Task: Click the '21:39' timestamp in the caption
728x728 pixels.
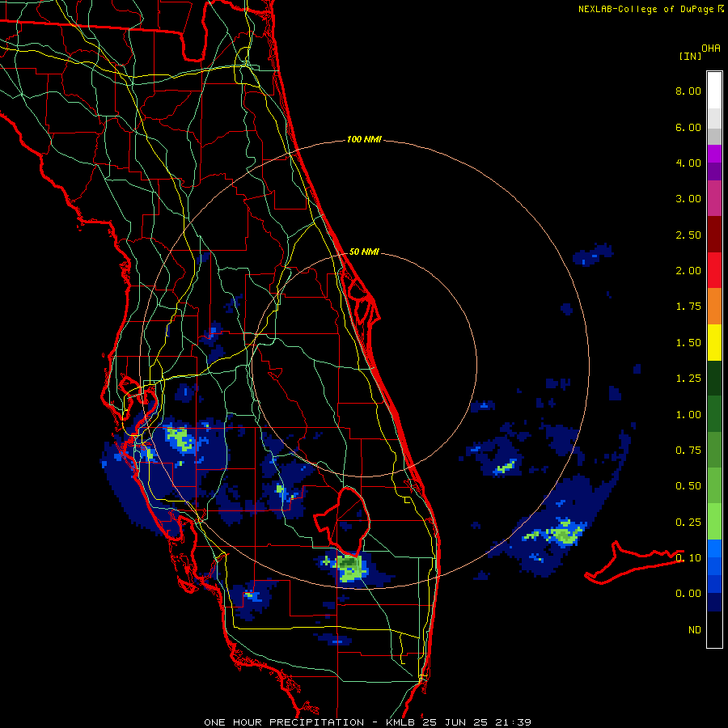Action: click(x=514, y=722)
